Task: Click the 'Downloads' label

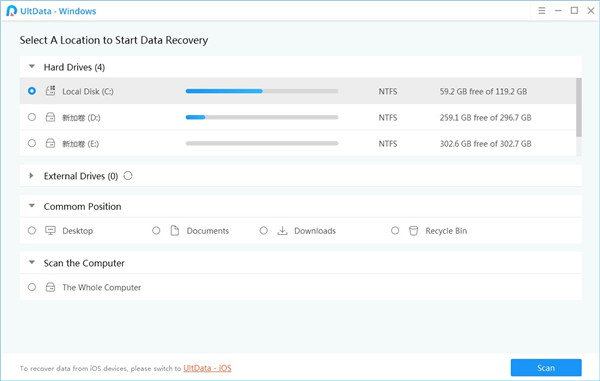Action: [315, 231]
